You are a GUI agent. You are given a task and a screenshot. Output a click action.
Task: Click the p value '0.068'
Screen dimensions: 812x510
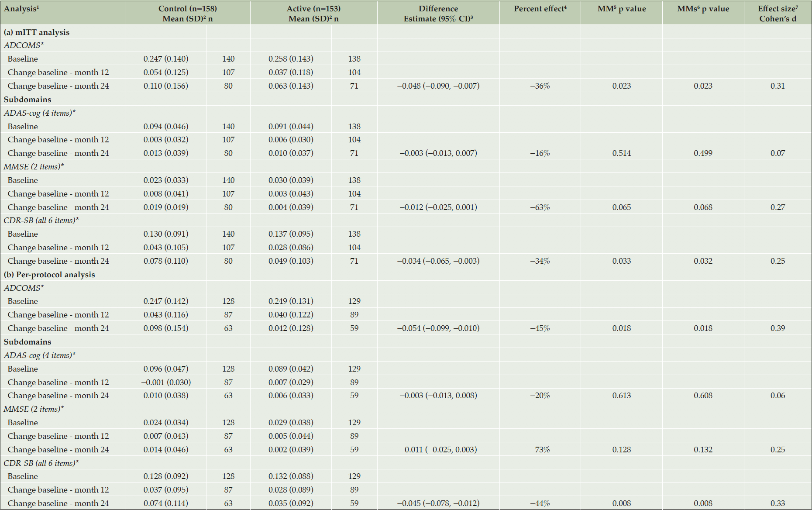point(703,207)
